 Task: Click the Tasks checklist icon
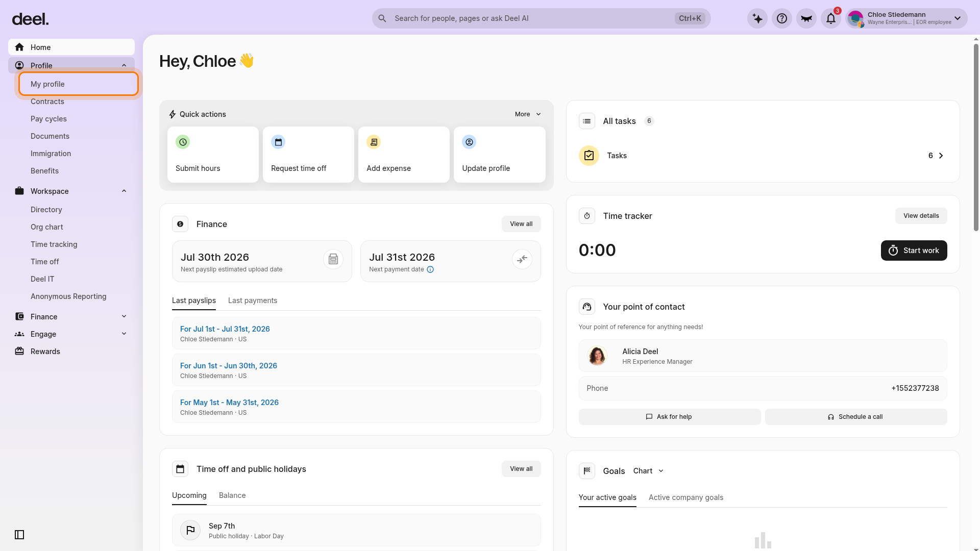pyautogui.click(x=589, y=156)
